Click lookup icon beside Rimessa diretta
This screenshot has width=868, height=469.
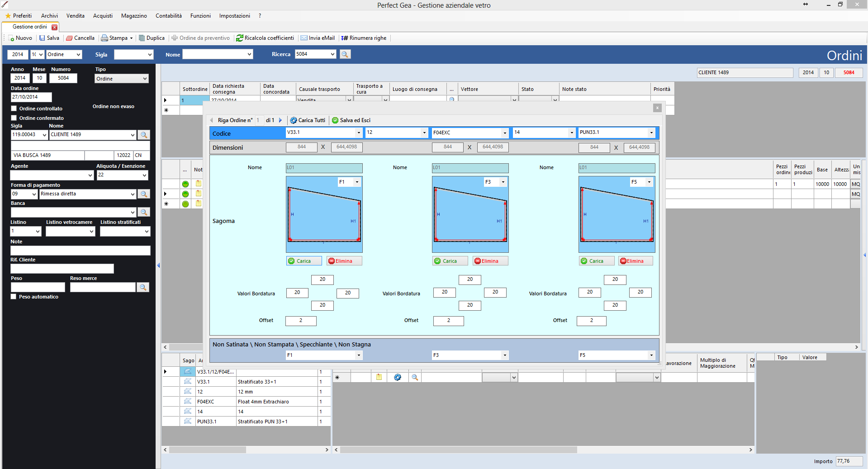(144, 194)
